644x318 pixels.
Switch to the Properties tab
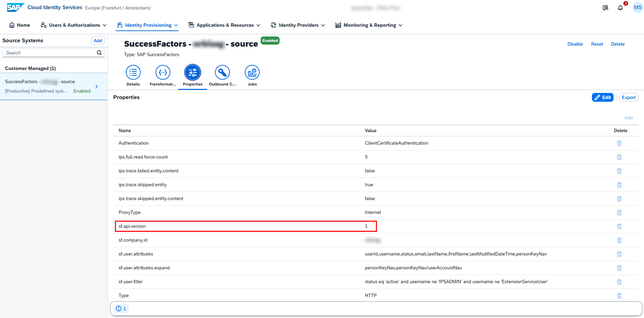click(193, 76)
